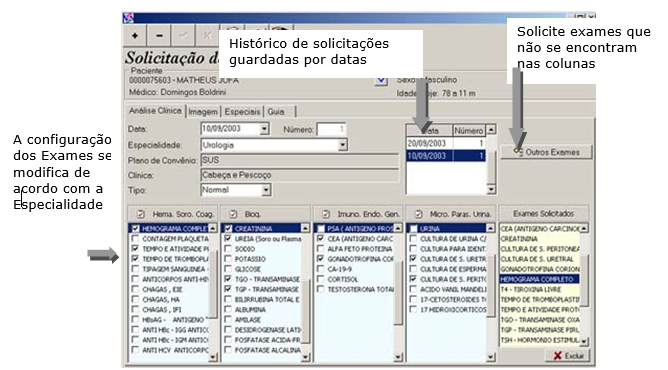Screen dimensions: 668x370
Task: Uncheck the GONADOTROFINA COR exam checkbox
Action: 320,259
